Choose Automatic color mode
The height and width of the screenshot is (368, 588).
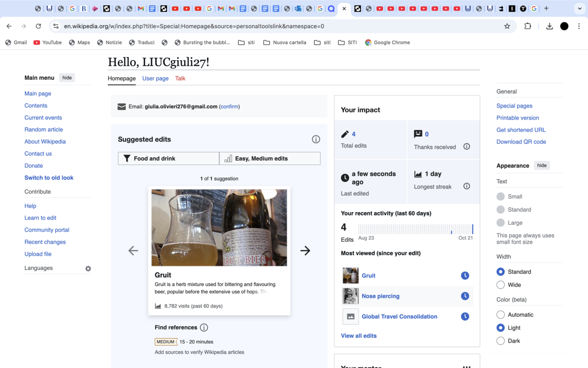501,315
